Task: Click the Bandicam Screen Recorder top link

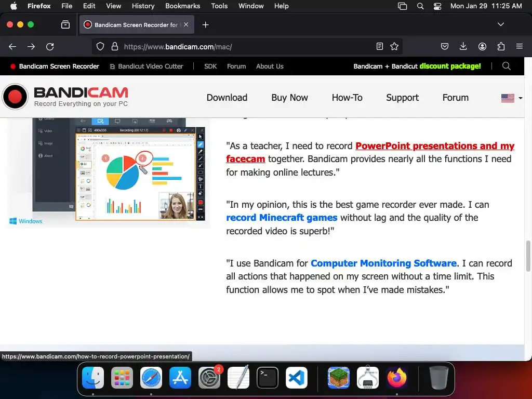Action: pyautogui.click(x=55, y=66)
